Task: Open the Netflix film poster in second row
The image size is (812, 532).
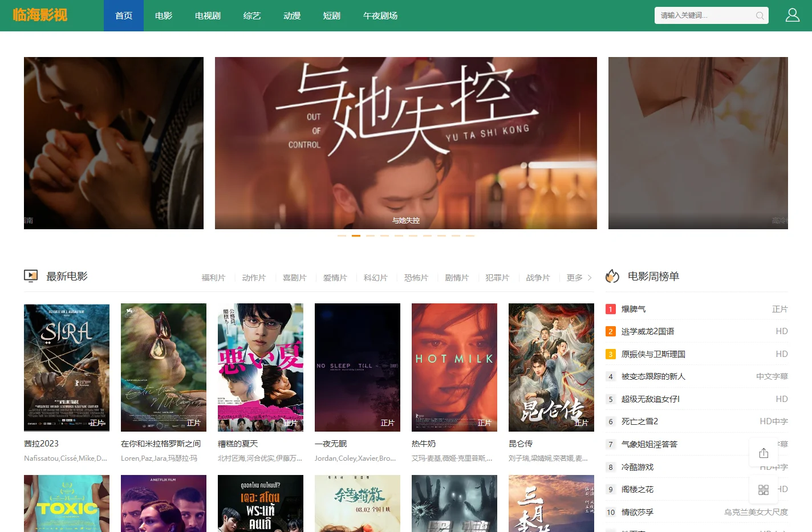Action: [x=164, y=503]
